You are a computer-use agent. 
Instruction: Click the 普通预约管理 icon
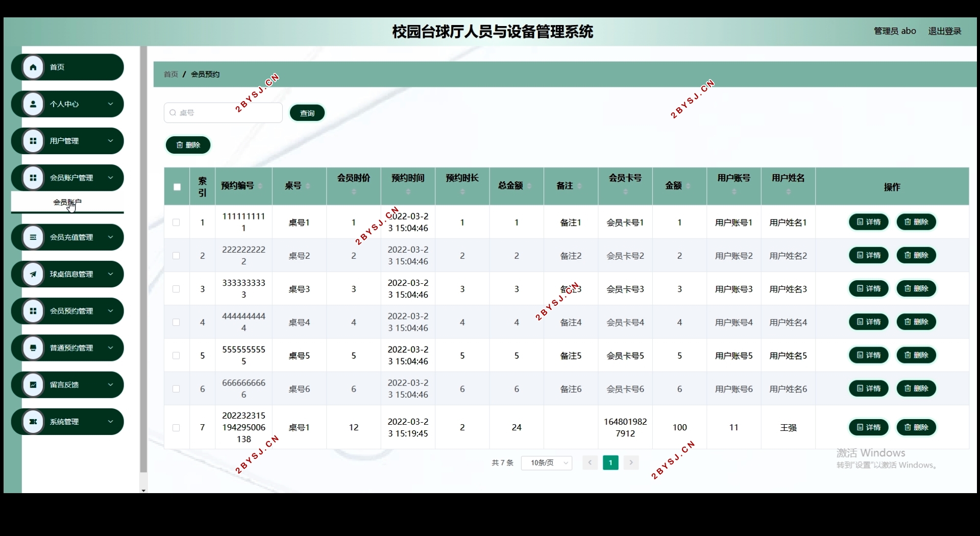tap(33, 348)
